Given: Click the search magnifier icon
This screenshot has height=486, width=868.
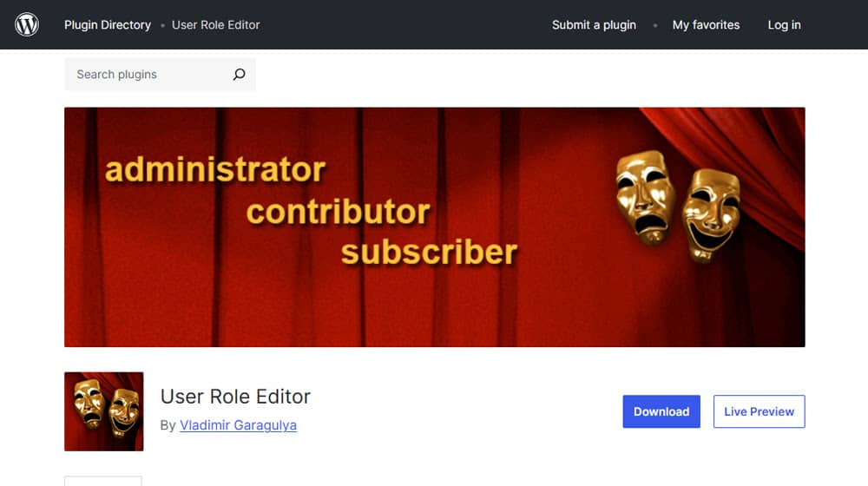Looking at the screenshot, I should tap(240, 74).
